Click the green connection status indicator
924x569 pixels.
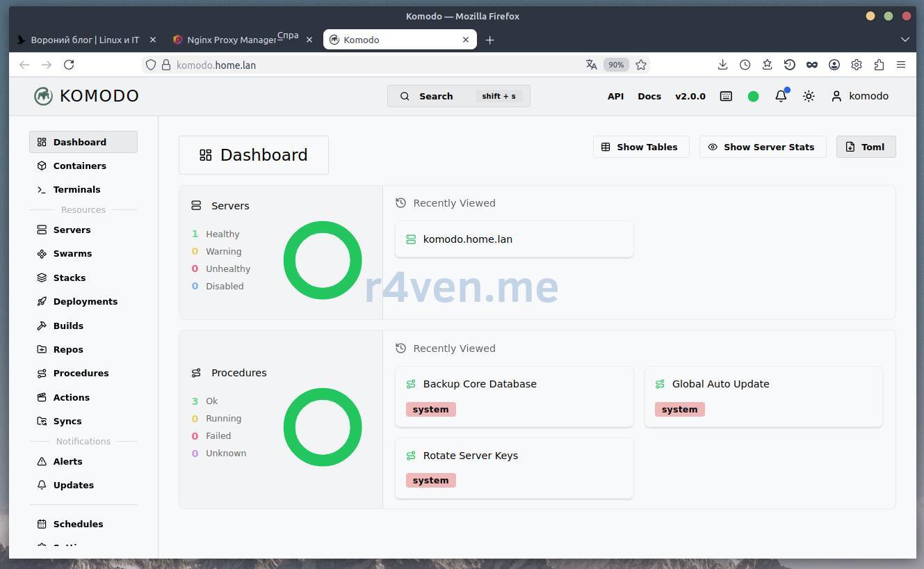pyautogui.click(x=753, y=97)
